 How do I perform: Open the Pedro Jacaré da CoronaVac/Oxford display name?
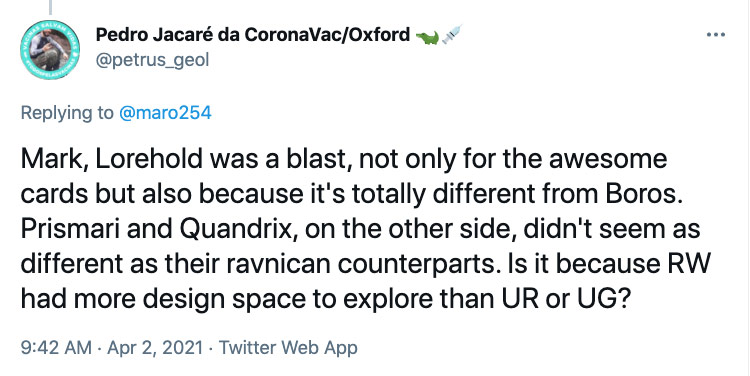[253, 34]
